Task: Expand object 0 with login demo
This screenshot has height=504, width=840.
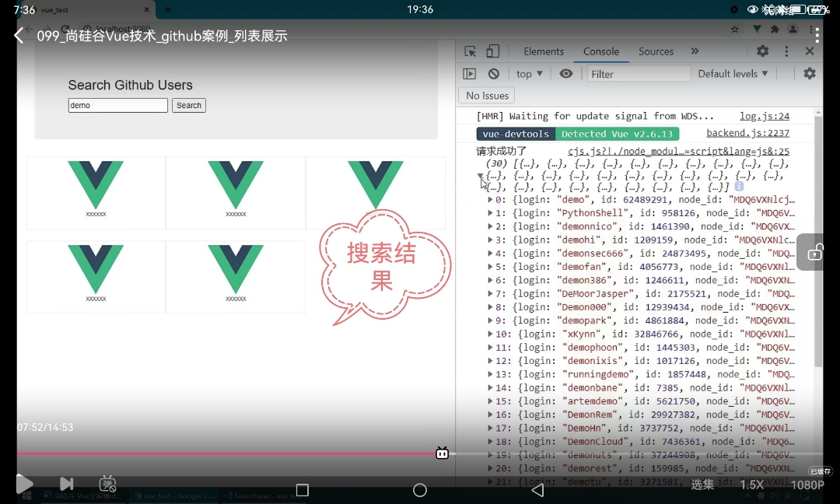Action: (x=490, y=200)
